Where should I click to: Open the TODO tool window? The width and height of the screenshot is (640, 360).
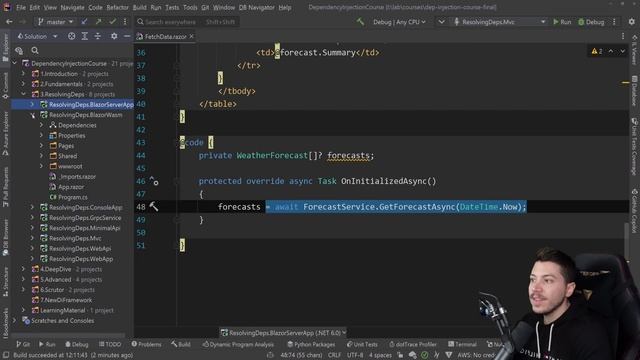pos(110,344)
